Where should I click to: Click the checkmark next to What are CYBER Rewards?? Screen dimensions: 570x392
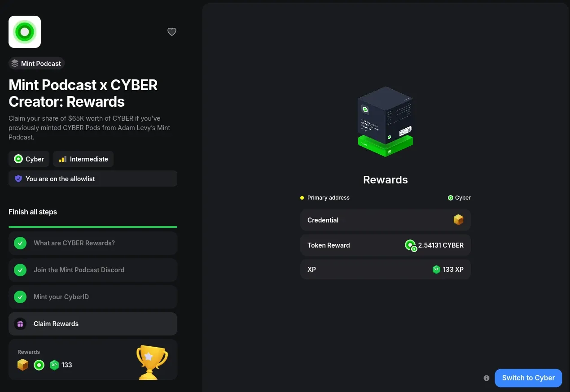[20, 243]
